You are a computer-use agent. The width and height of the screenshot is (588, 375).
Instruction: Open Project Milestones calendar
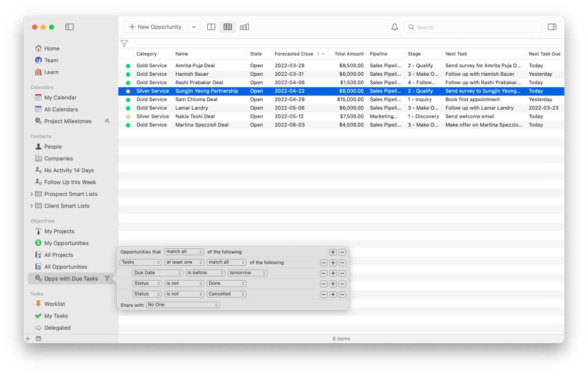pos(68,121)
